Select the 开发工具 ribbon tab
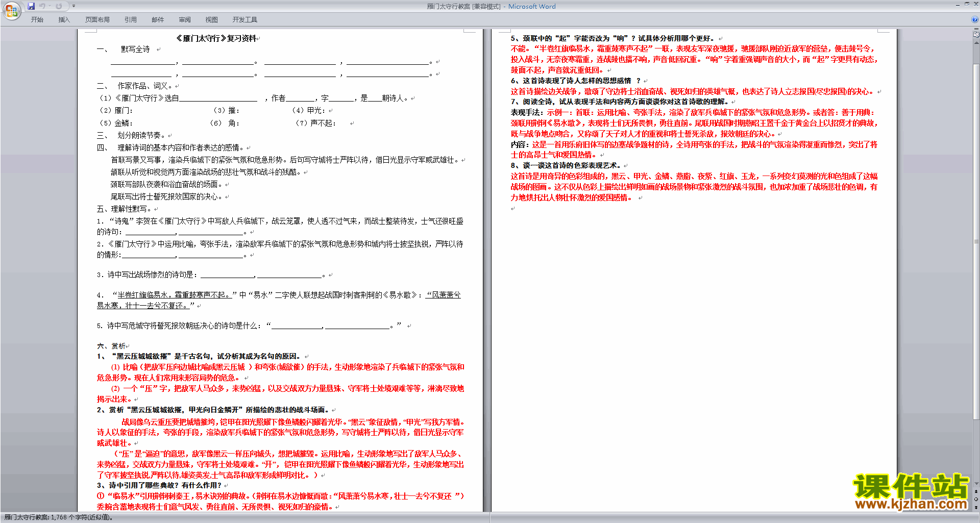Image resolution: width=980 pixels, height=523 pixels. tap(245, 19)
